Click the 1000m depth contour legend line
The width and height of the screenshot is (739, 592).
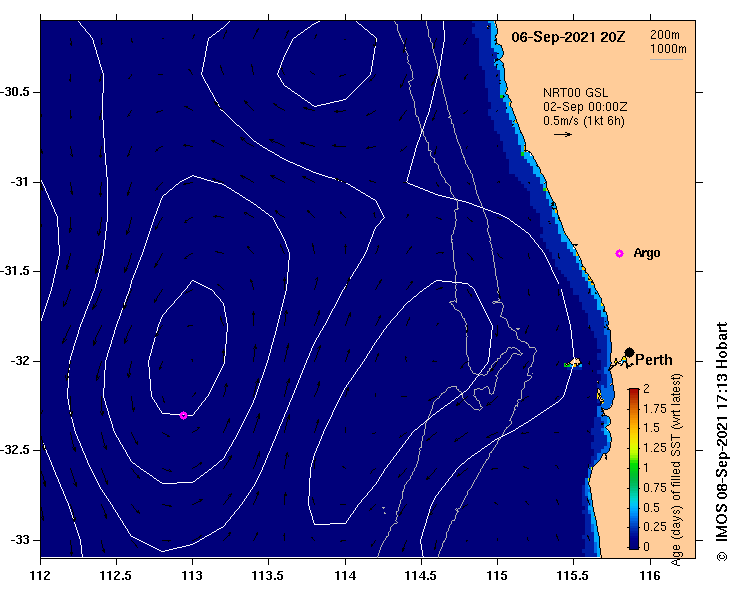coord(666,59)
